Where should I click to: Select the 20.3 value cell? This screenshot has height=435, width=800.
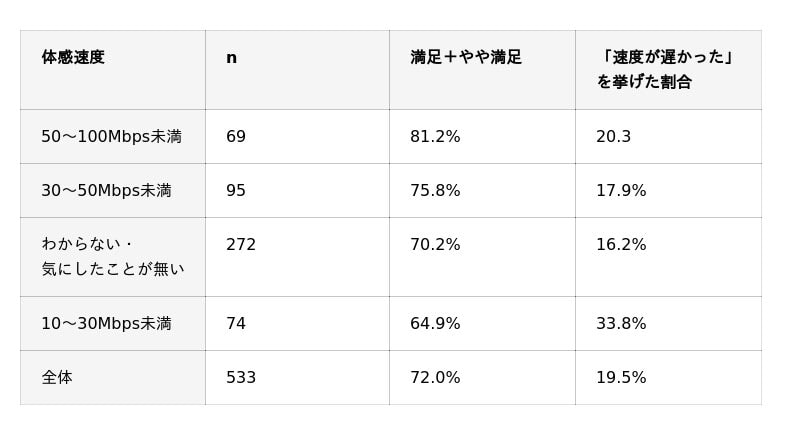pyautogui.click(x=668, y=137)
